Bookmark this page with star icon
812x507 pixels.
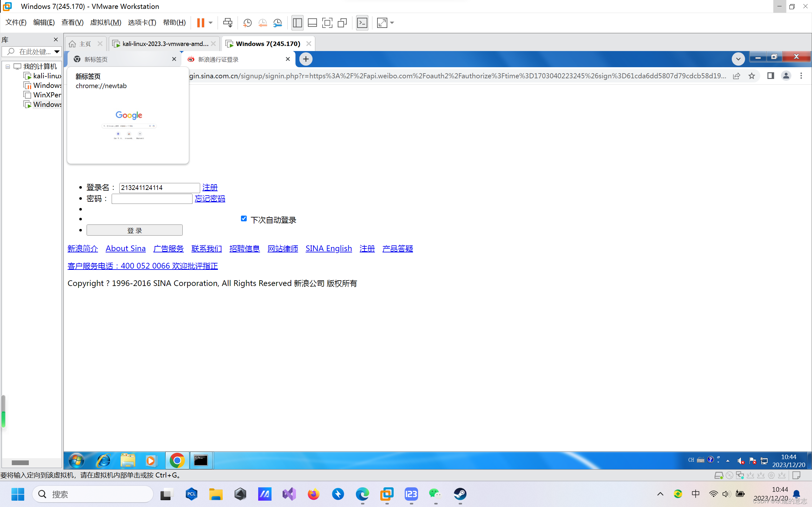coord(752,76)
